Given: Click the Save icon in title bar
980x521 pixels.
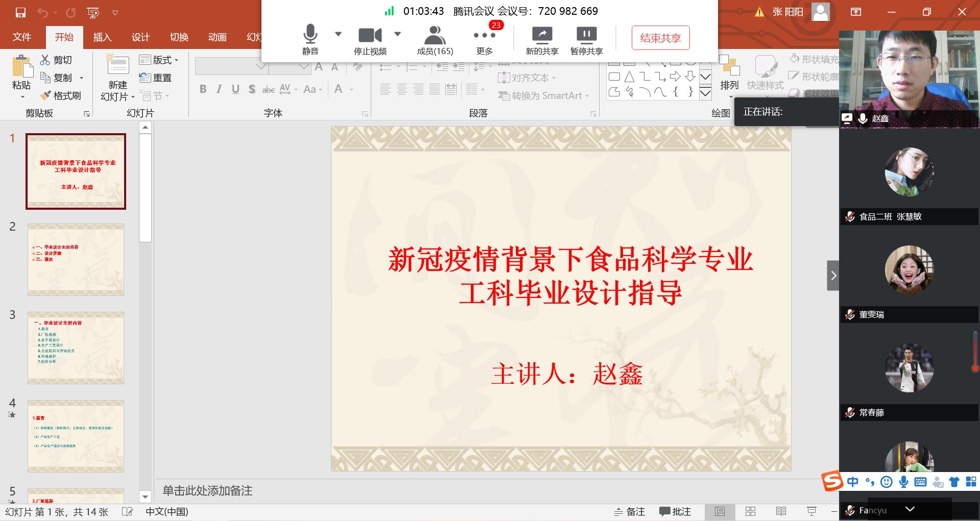Looking at the screenshot, I should [x=20, y=12].
